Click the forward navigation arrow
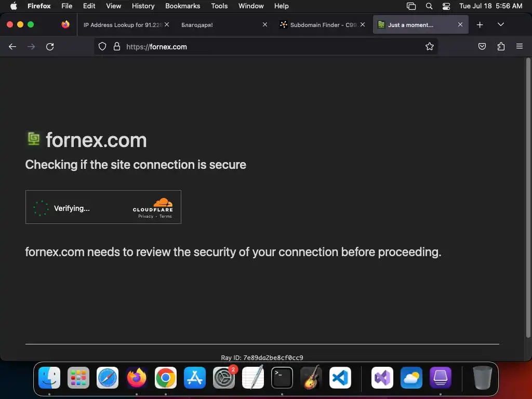The height and width of the screenshot is (399, 532). [31, 47]
